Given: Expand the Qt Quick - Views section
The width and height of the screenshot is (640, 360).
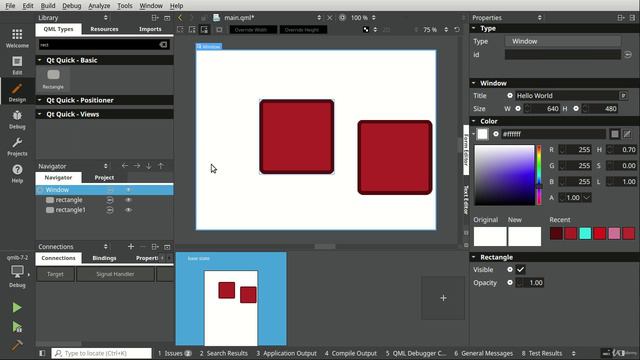Looking at the screenshot, I should point(40,114).
